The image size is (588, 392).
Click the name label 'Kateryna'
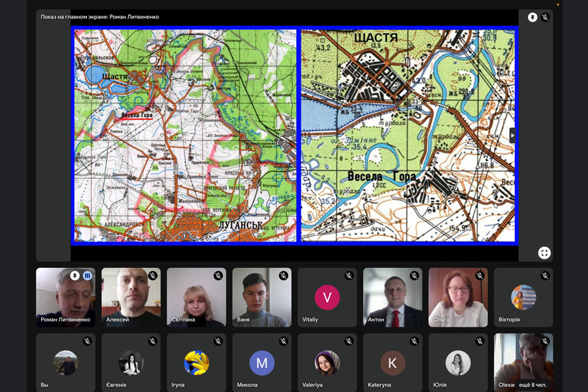tap(379, 385)
